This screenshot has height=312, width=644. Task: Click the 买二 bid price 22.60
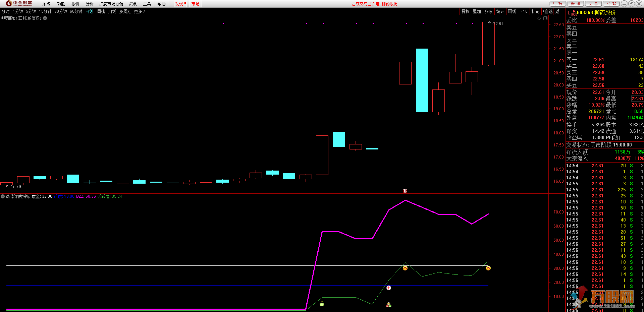598,66
